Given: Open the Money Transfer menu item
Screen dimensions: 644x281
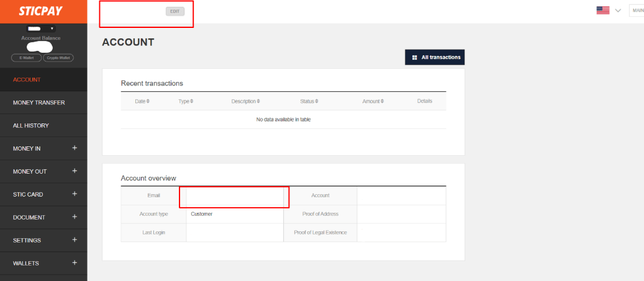Looking at the screenshot, I should point(39,102).
